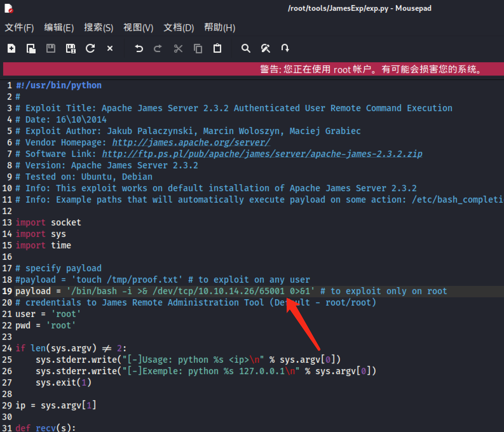The height and width of the screenshot is (432, 504).
Task: Open the 搜索(S) menu
Action: 99,28
